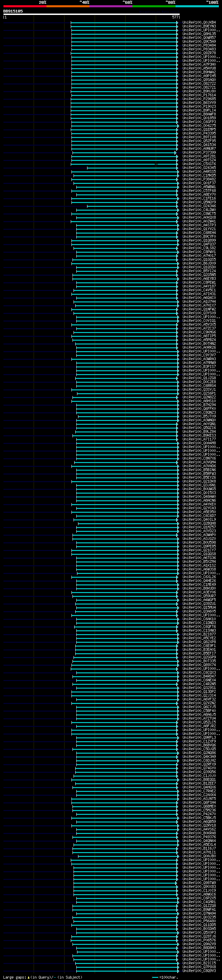The height and width of the screenshot is (980, 222).
Task: Choose hit UniRef100_Q1EMP5
Action: (199, 130)
